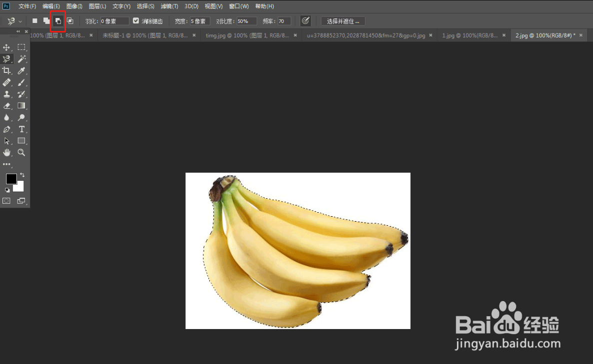Reset default foreground and background colors

7,190
